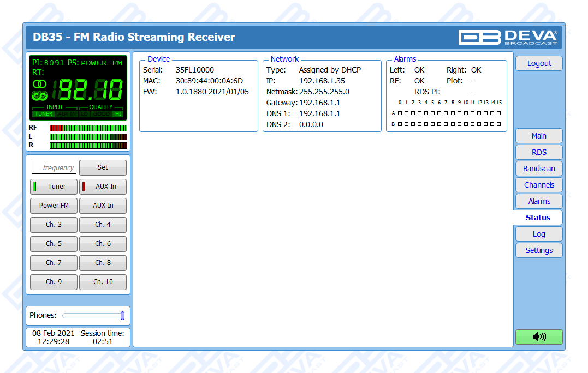Click alarm row A indicator box 0

[x=400, y=113]
